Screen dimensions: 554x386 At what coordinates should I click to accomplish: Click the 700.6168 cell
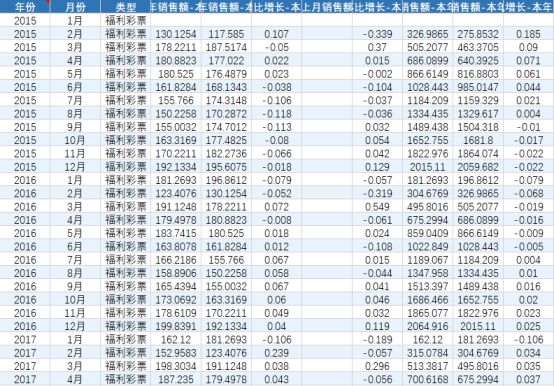tap(428, 380)
